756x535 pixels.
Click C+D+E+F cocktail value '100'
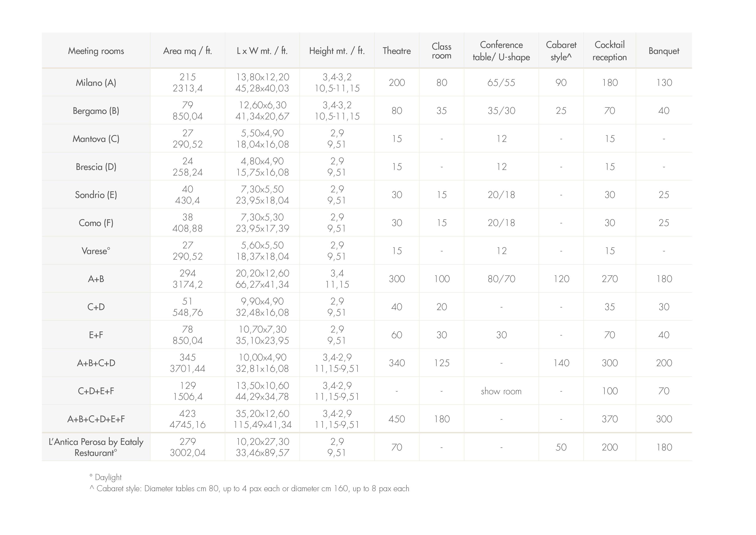[x=609, y=391]
